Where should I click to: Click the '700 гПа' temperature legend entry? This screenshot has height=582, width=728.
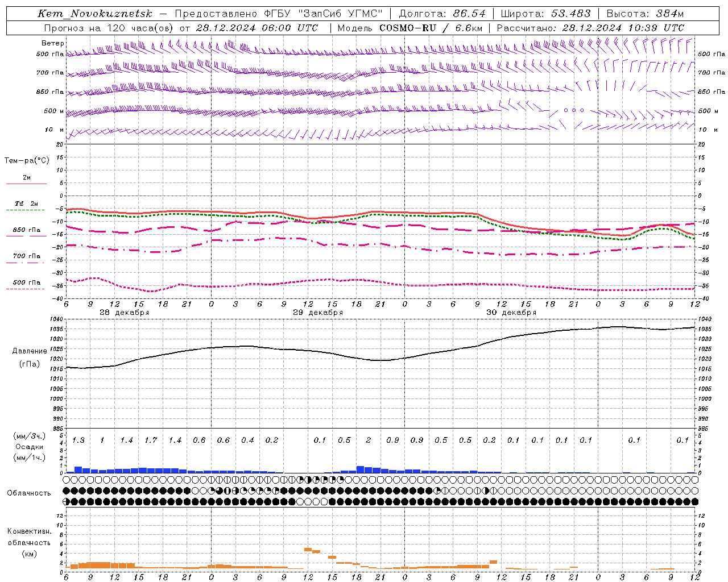click(x=27, y=256)
